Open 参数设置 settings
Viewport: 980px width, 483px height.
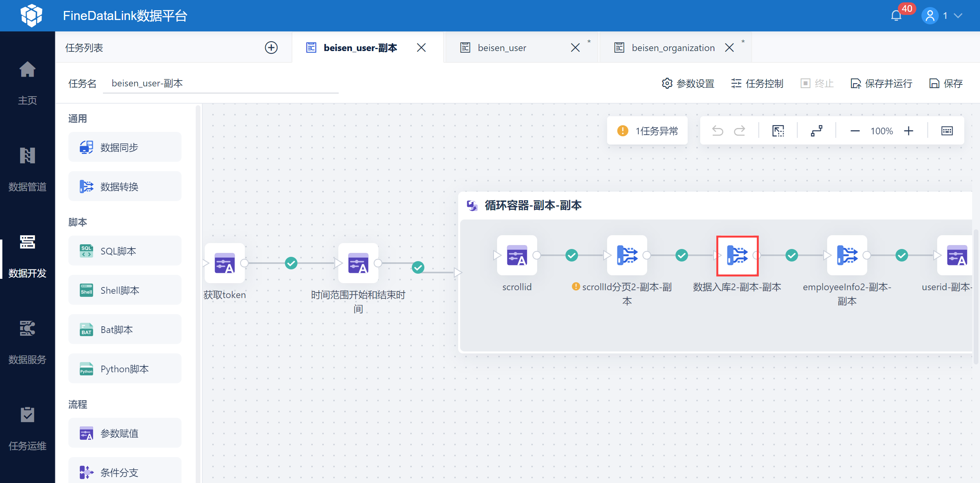688,83
